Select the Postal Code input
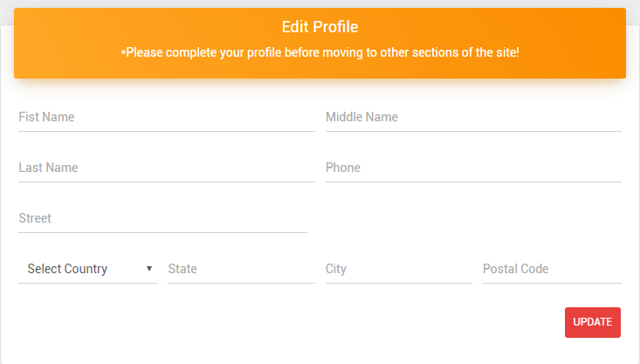This screenshot has width=640, height=364. [551, 269]
